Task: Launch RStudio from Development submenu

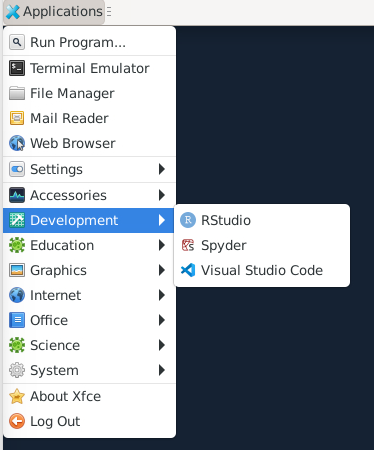Action: click(262, 220)
